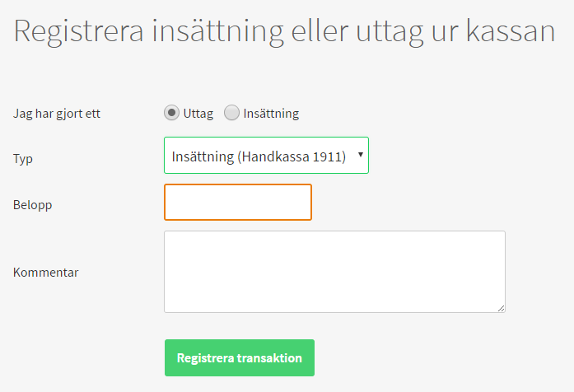Click the "Jag har gjort ett" label
574x392 pixels.
tap(57, 114)
